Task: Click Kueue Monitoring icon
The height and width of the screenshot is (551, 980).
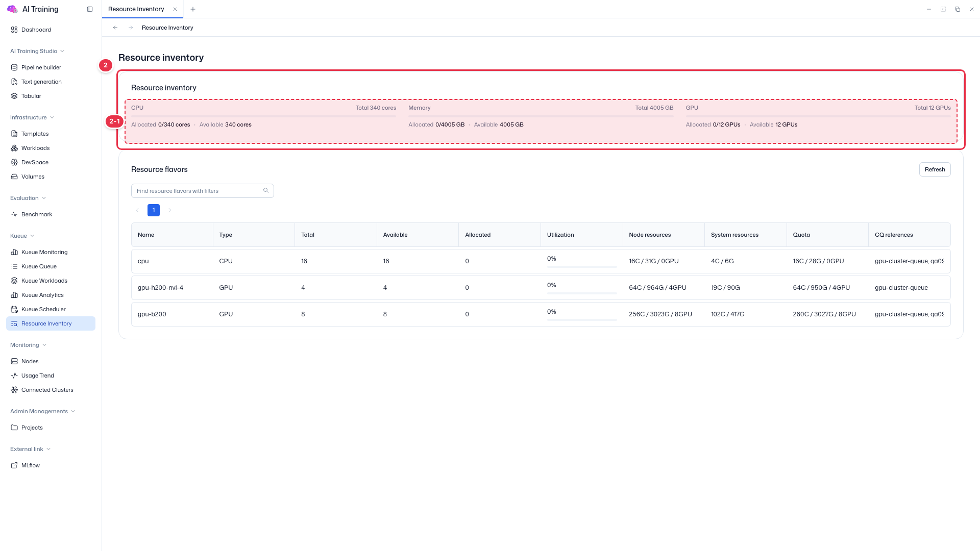Action: point(14,252)
